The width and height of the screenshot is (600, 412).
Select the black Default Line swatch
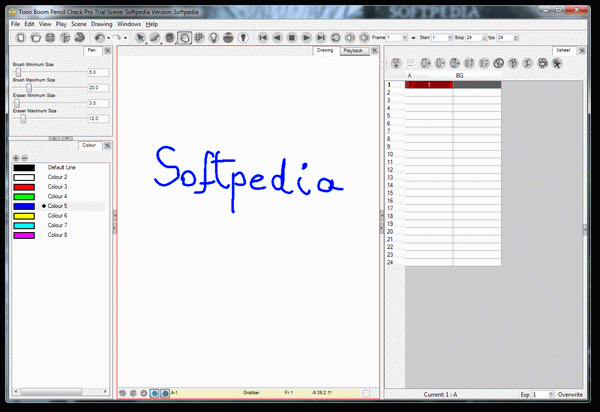(24, 168)
